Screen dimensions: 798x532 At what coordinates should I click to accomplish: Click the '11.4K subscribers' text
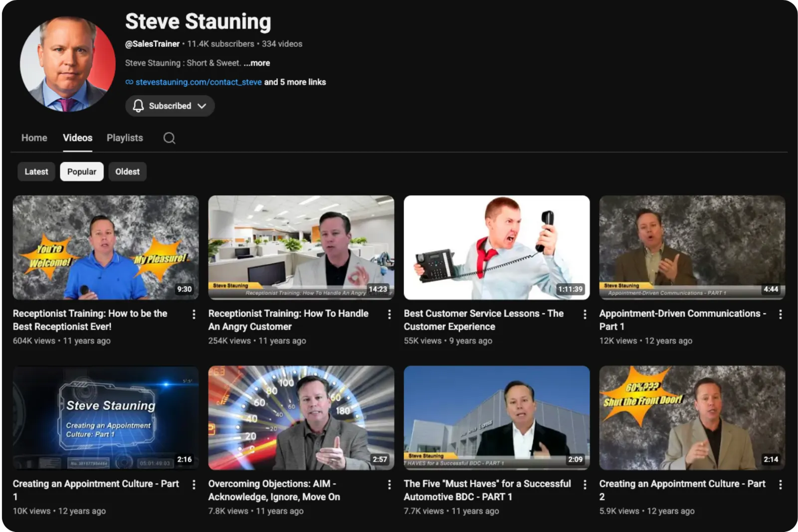coord(220,44)
